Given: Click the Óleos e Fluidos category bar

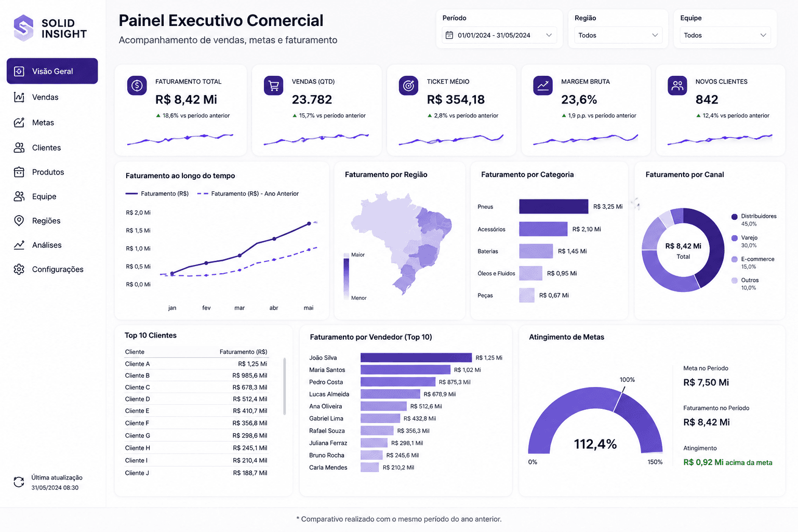Looking at the screenshot, I should 531,273.
